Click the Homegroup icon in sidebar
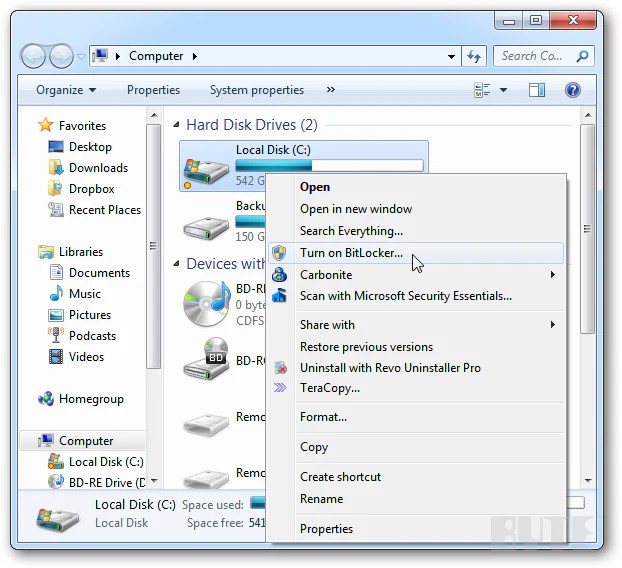622x568 pixels. coord(46,399)
